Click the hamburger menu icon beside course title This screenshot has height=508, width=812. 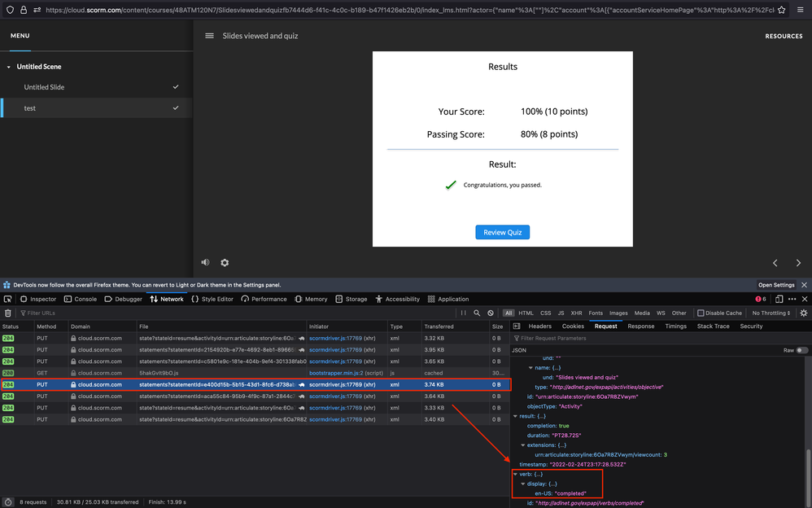tap(209, 36)
